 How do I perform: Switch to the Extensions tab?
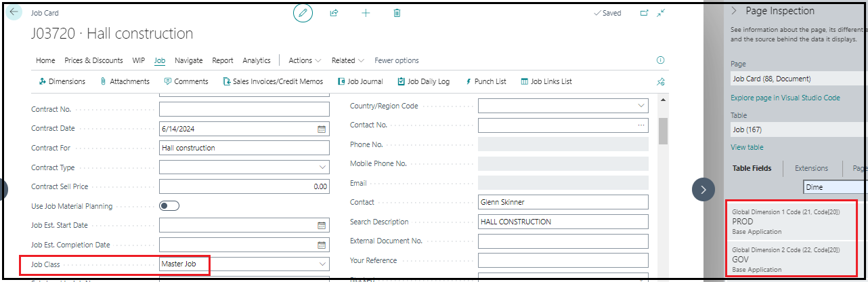[811, 168]
